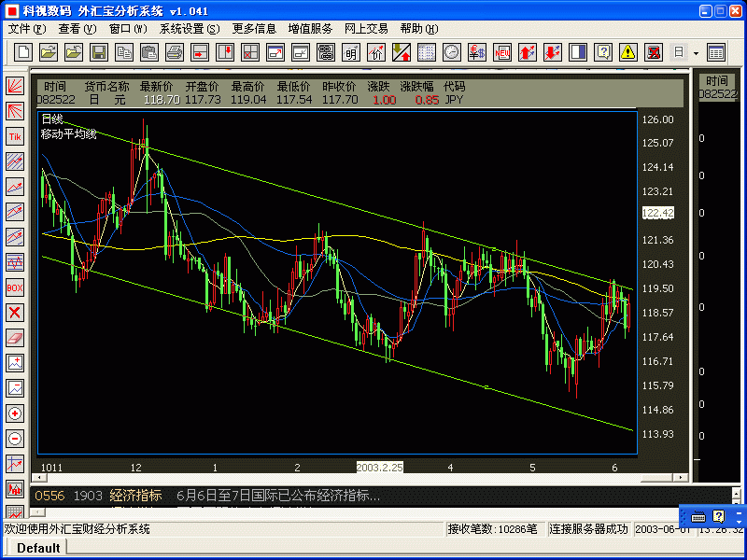
Task: Zoom out using the minus magnifier tool
Action: tap(13, 439)
